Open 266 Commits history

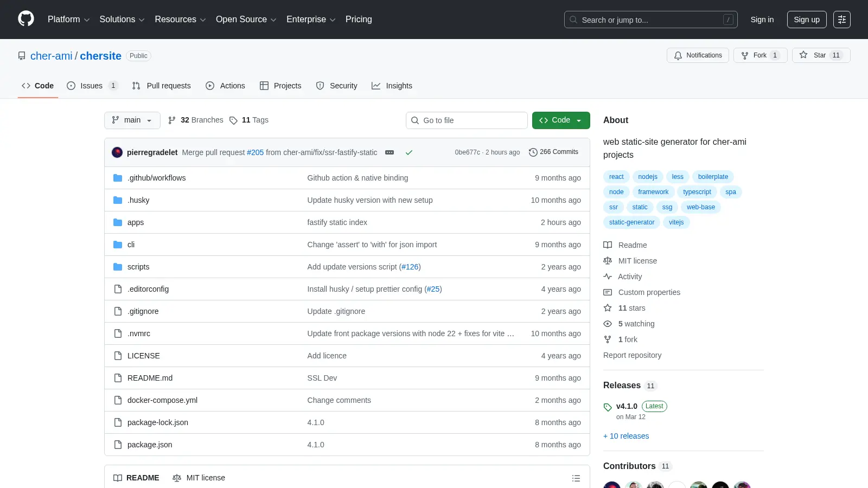coord(553,152)
